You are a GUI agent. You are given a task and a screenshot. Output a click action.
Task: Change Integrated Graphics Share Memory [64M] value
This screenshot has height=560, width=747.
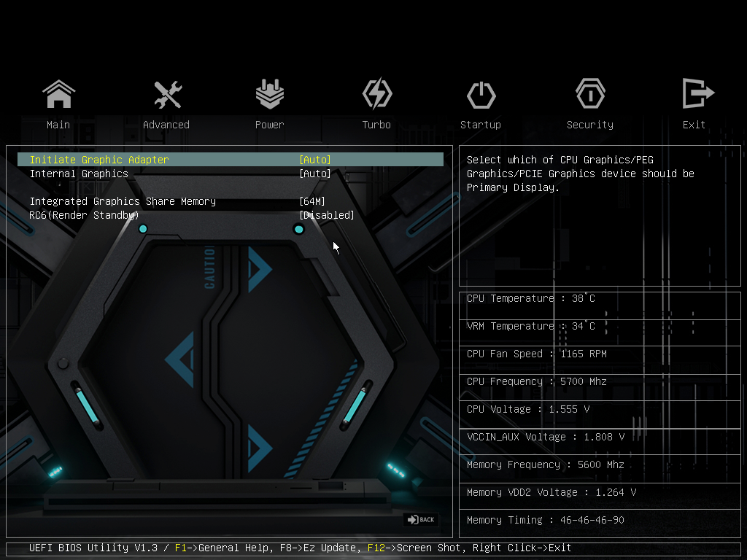point(312,201)
